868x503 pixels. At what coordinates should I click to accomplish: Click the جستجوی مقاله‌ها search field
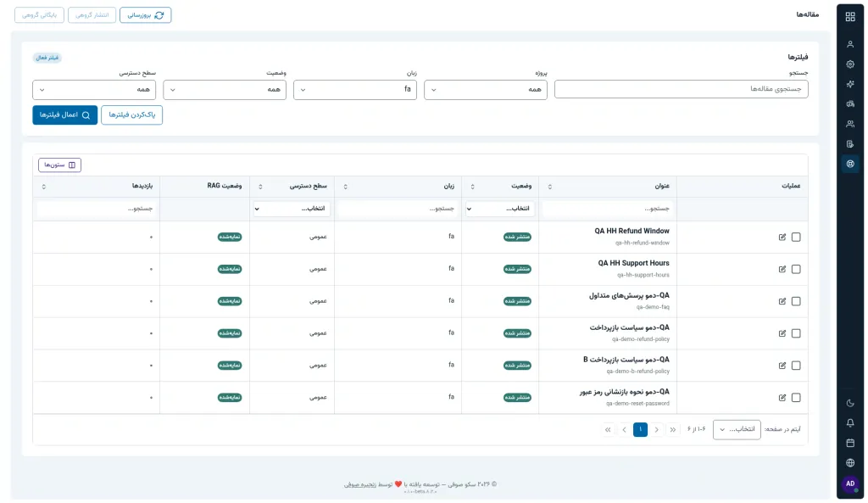681,89
